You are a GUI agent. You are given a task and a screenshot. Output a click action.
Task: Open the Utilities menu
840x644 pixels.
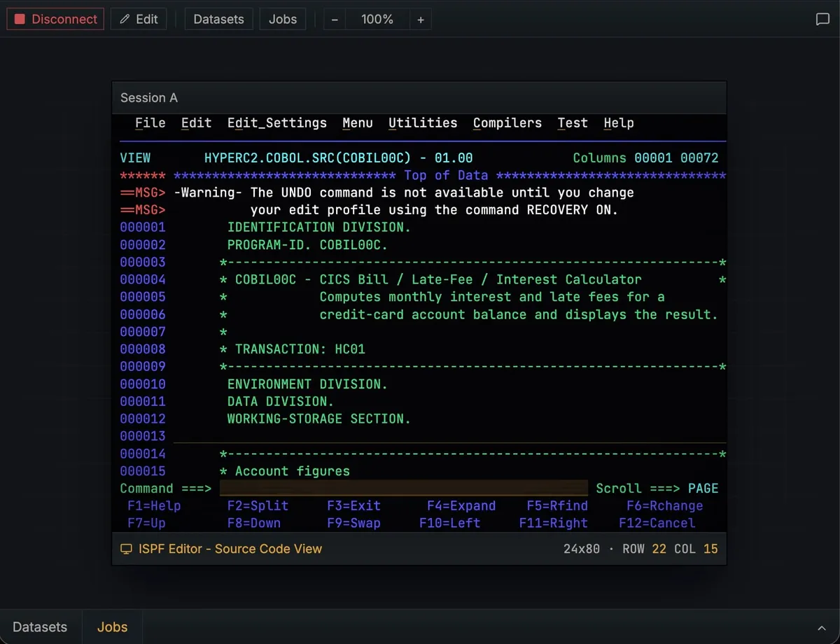click(x=423, y=123)
